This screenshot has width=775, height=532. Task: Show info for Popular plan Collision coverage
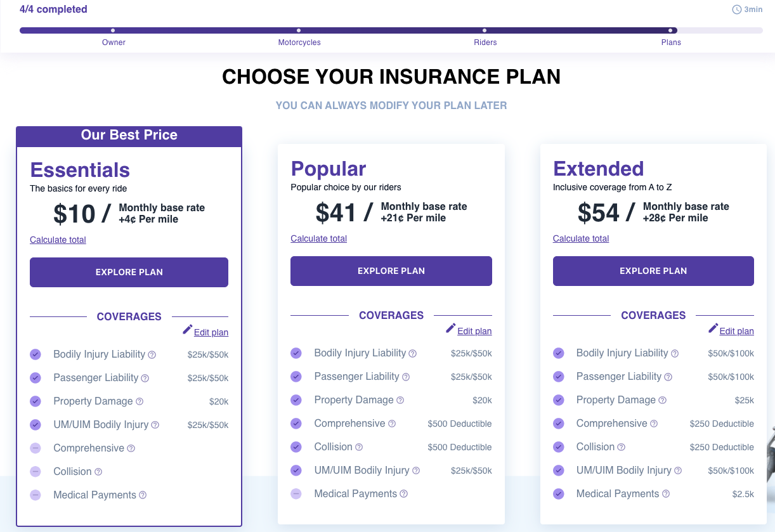point(359,447)
